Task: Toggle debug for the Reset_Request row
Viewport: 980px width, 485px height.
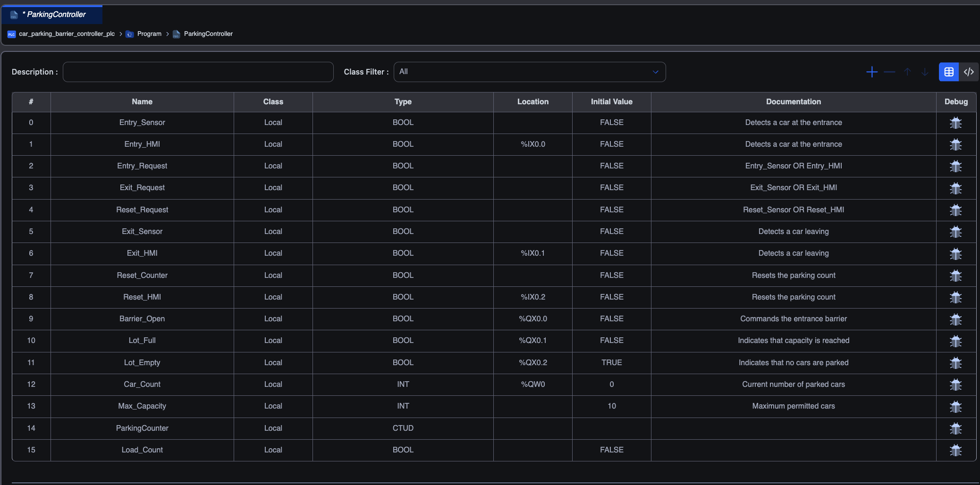Action: point(955,210)
